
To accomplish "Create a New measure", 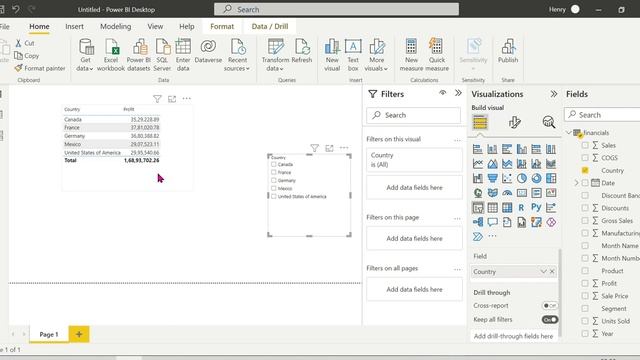I will [411, 55].
